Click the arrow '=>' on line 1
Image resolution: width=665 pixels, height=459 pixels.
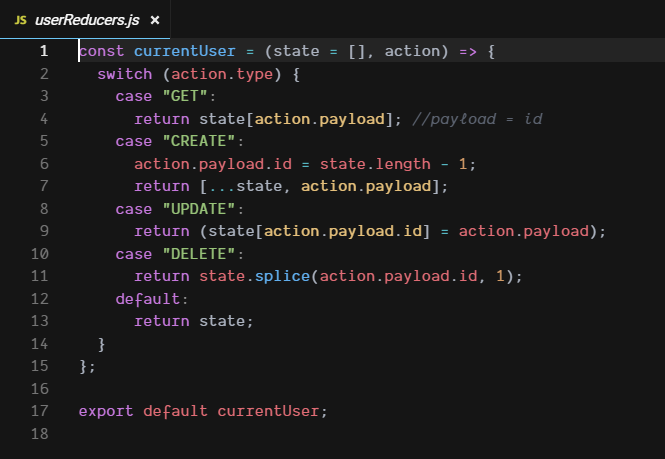(x=468, y=51)
